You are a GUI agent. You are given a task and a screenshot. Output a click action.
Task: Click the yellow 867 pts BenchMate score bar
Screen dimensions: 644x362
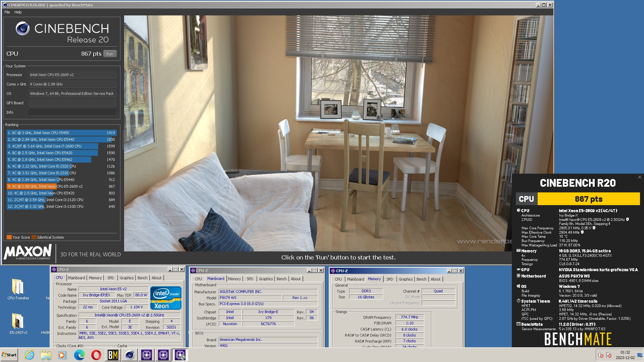pyautogui.click(x=589, y=199)
